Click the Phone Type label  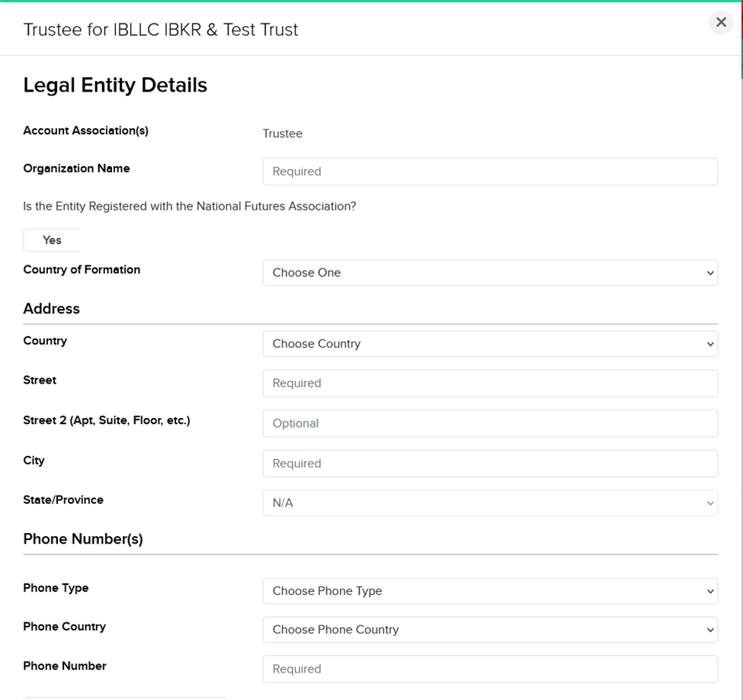pos(56,588)
